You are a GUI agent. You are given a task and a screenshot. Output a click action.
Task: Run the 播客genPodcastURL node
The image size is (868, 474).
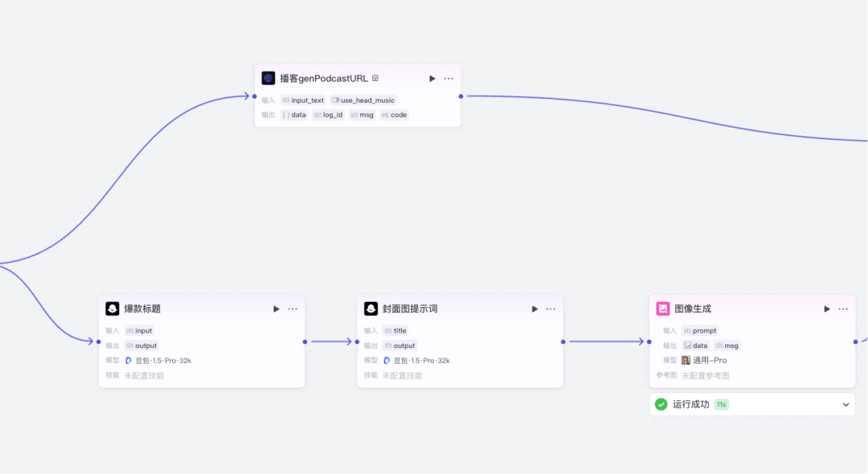tap(432, 79)
